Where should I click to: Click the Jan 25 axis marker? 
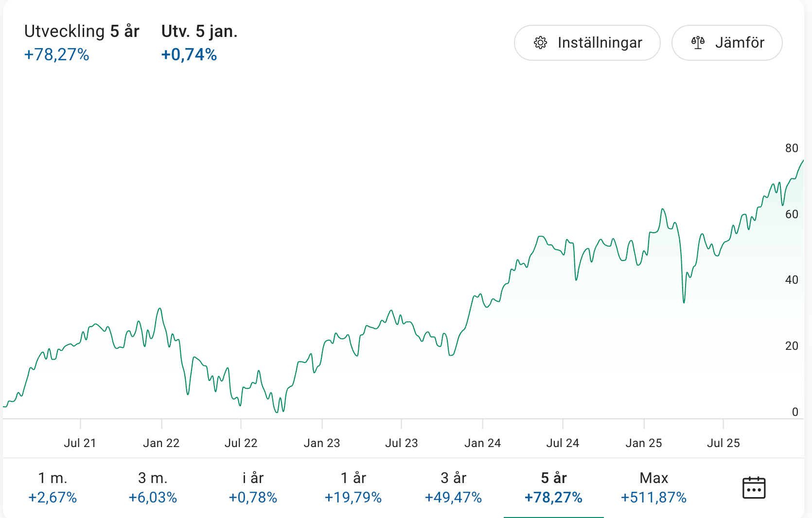[x=644, y=443]
